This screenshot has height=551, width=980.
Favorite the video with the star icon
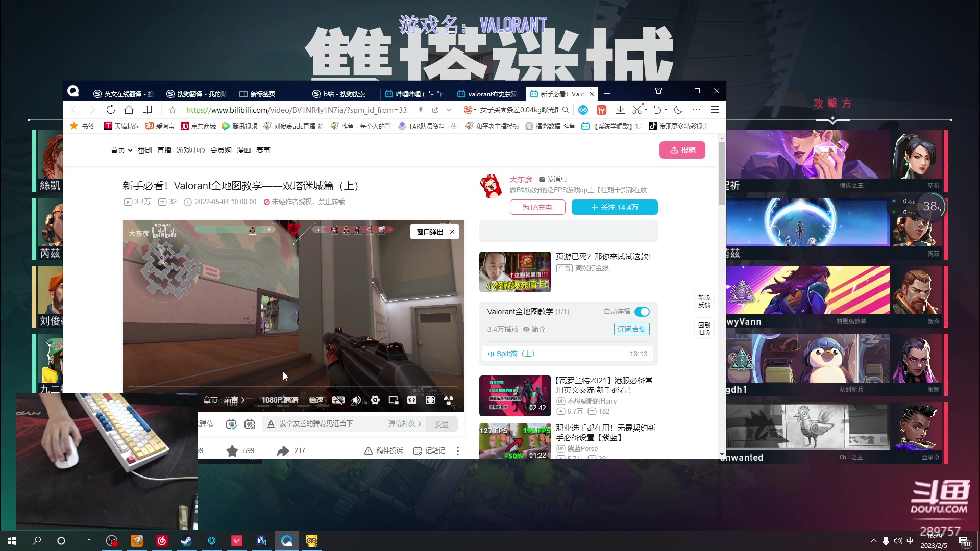pyautogui.click(x=232, y=450)
